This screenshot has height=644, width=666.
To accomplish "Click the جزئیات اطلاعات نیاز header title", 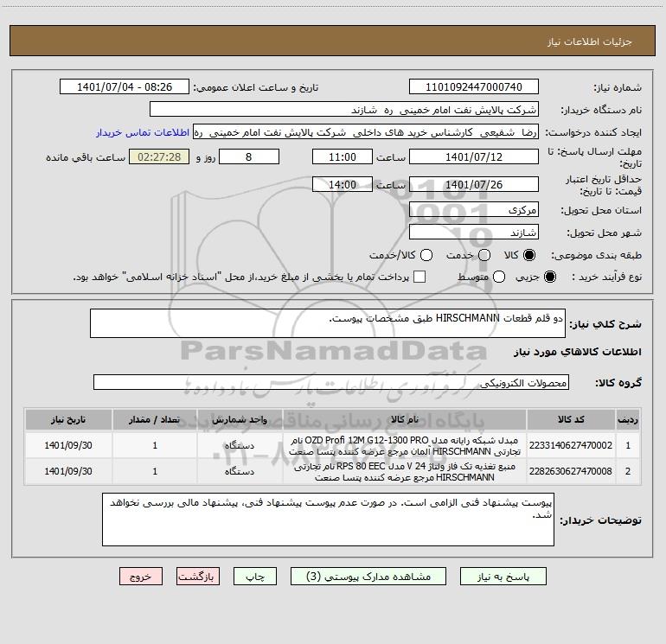I will [x=589, y=41].
